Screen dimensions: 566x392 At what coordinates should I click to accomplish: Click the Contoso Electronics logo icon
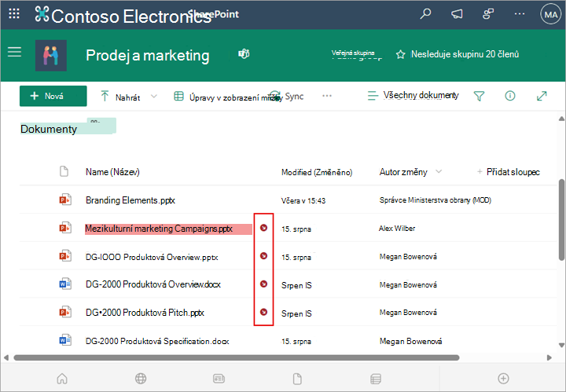pyautogui.click(x=42, y=13)
